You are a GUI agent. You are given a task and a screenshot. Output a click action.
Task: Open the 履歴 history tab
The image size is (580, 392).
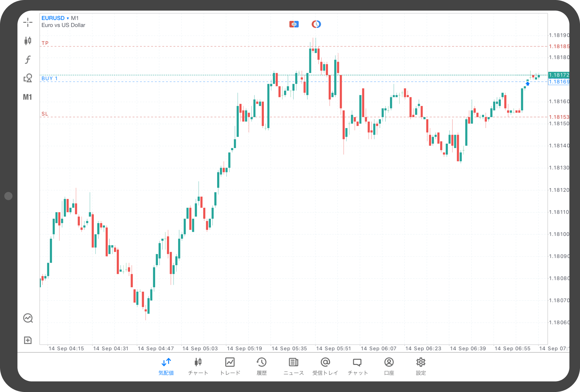coord(262,366)
